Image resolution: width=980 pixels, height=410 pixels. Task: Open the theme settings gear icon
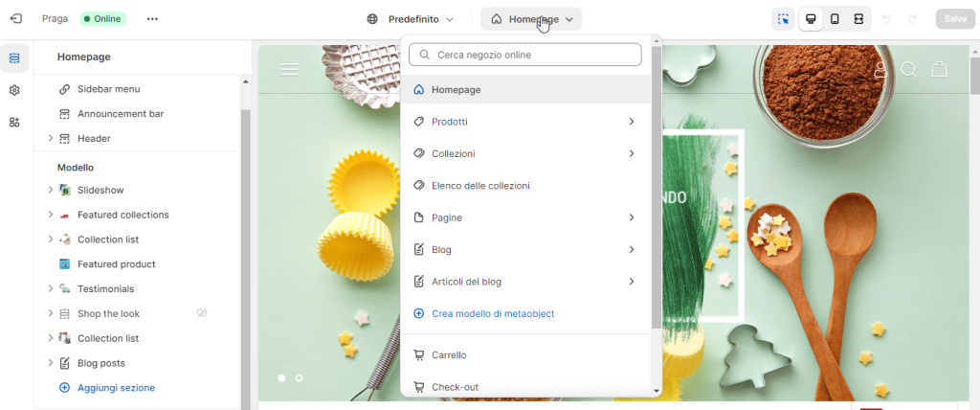[14, 90]
